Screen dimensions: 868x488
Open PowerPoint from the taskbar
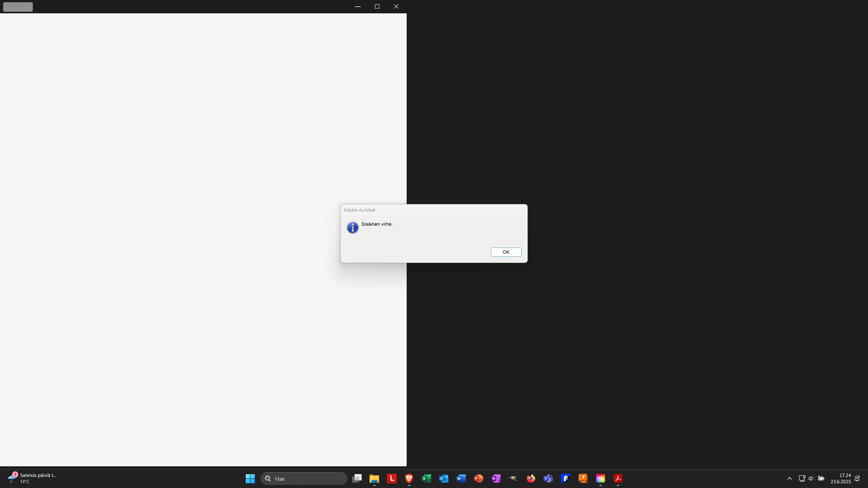point(479,478)
